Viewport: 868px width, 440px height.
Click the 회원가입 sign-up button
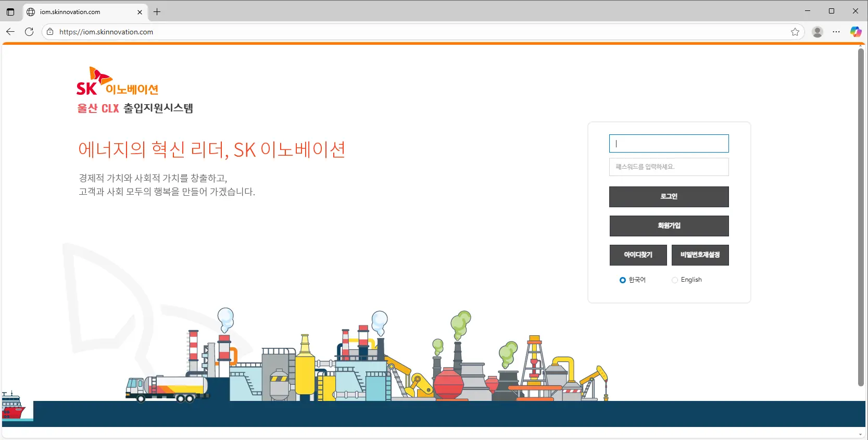[x=669, y=225]
